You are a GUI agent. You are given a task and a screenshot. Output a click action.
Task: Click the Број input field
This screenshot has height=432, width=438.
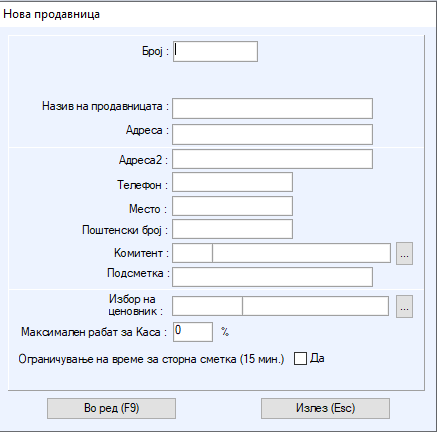(x=215, y=51)
